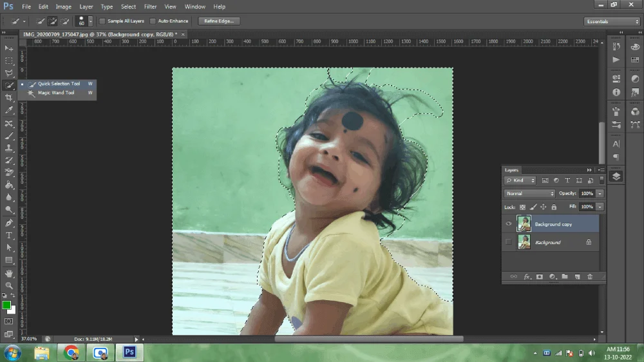The image size is (644, 362).
Task: Select the Eraser tool
Action: click(8, 173)
